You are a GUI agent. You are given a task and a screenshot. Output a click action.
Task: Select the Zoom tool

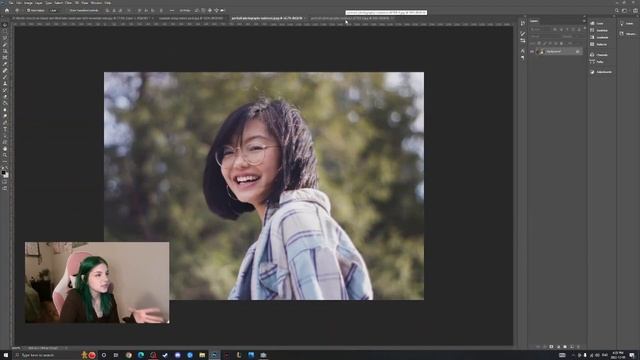click(5, 155)
